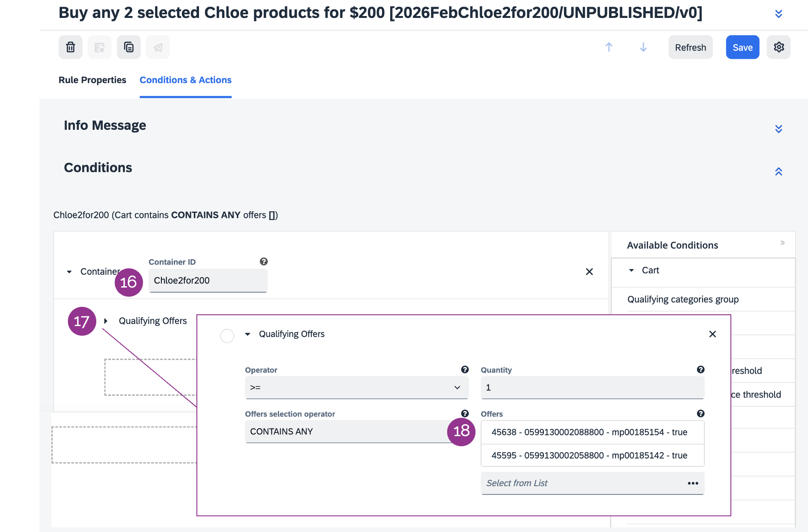
Task: Open the Offers list ellipsis button
Action: point(693,483)
